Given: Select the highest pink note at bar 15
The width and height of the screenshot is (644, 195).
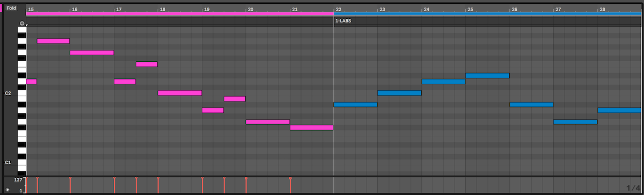Looking at the screenshot, I should tap(53, 41).
